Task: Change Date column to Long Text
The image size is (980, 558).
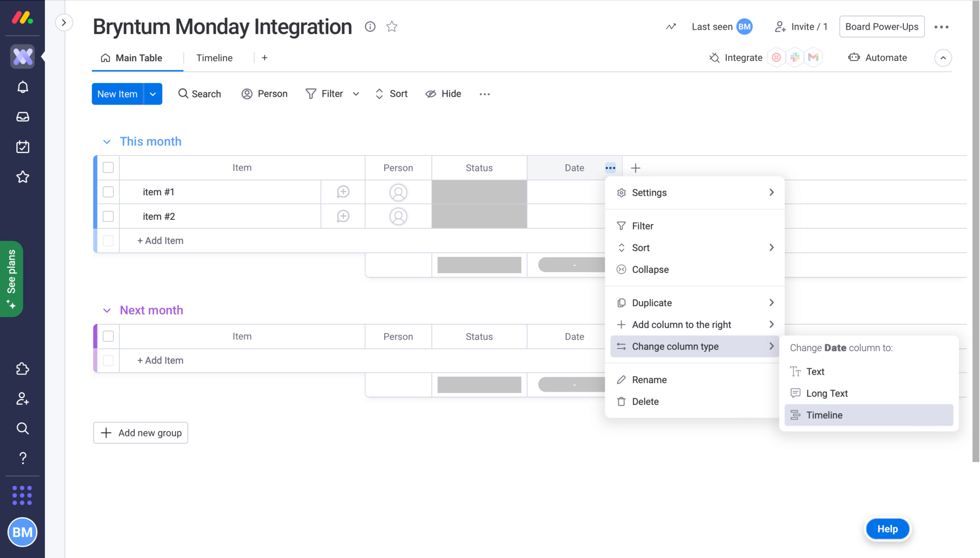Action: [869, 393]
